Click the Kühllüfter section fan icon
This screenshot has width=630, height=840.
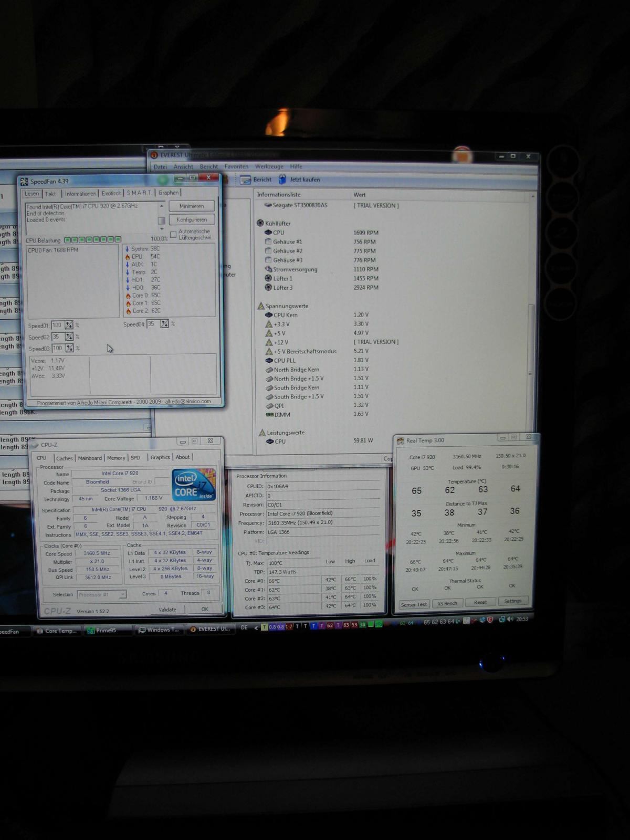coord(260,223)
